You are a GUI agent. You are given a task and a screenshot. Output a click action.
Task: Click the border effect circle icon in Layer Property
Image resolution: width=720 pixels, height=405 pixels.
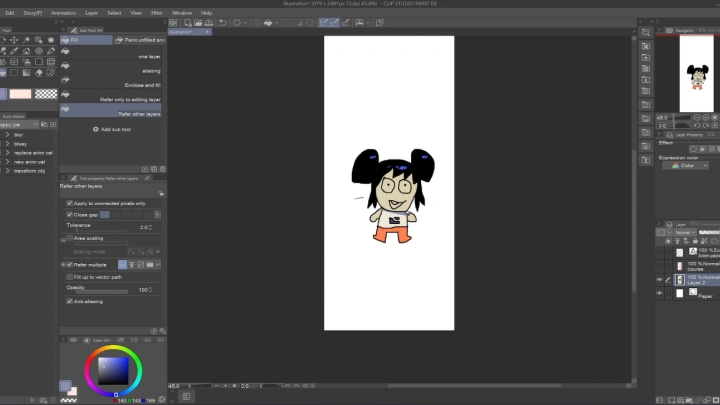693,149
